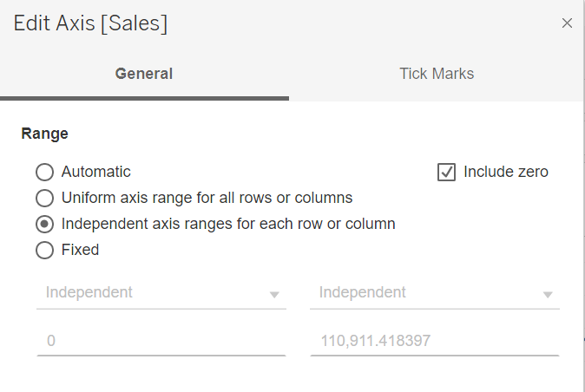The image size is (585, 392).
Task: Choose the Uniform axis range radio button
Action: coord(43,198)
